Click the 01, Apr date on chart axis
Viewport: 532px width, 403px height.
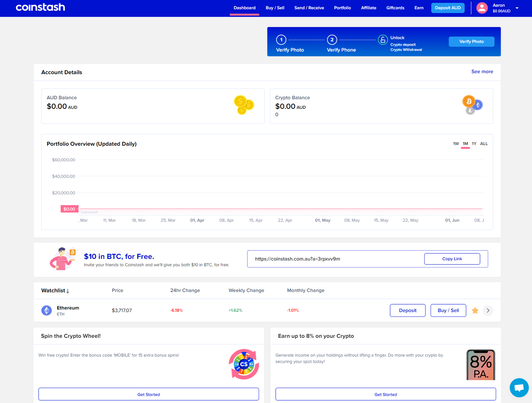pyautogui.click(x=197, y=220)
